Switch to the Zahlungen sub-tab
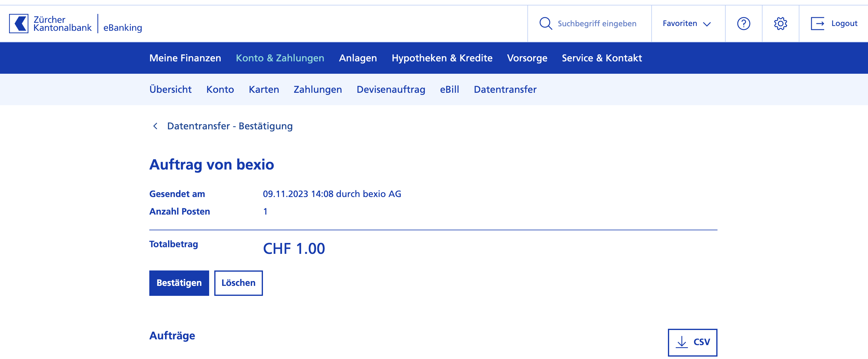The width and height of the screenshot is (868, 359). pos(318,89)
